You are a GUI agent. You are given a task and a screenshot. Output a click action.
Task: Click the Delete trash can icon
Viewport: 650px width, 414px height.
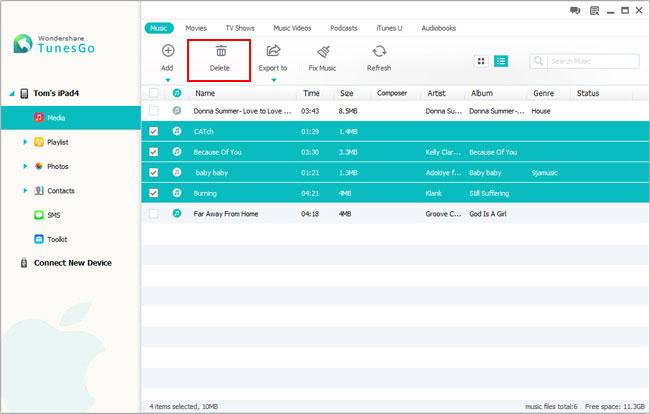coord(221,51)
